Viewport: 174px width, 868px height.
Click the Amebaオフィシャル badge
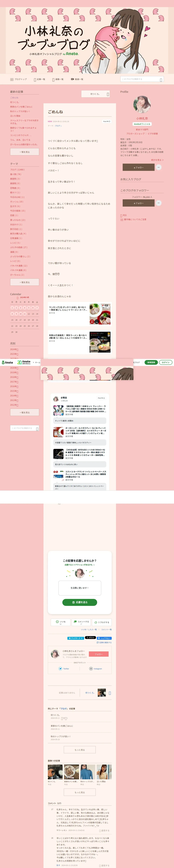coord(142,124)
